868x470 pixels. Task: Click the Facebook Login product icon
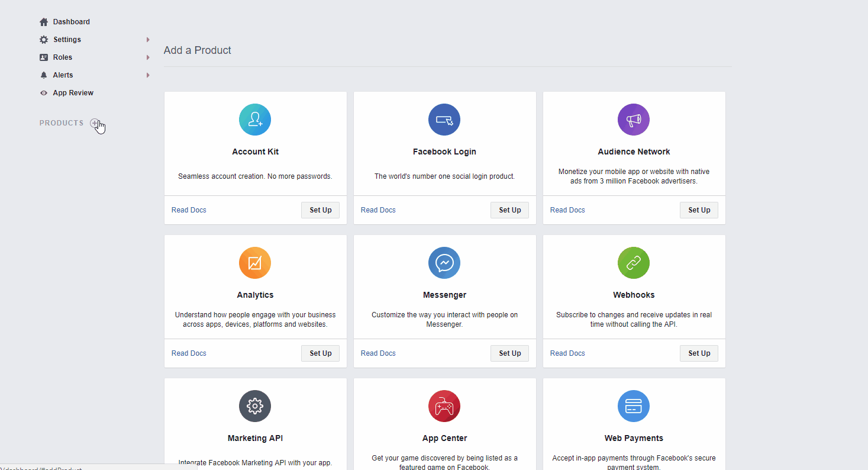tap(444, 120)
